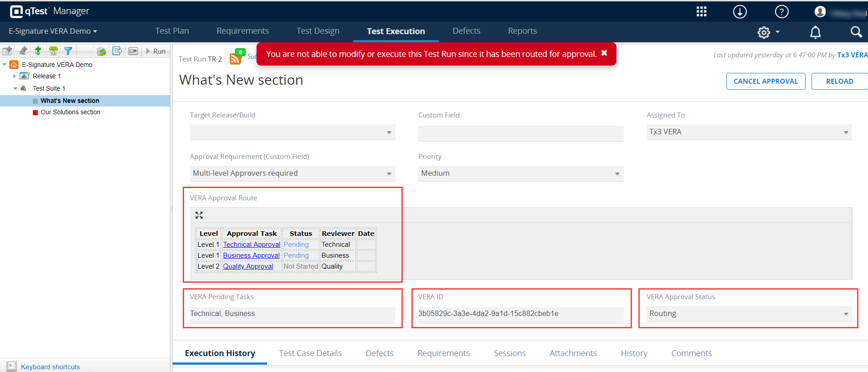The width and height of the screenshot is (868, 372).
Task: Click the funnel filter icon in toolbar
Action: pyautogui.click(x=68, y=51)
